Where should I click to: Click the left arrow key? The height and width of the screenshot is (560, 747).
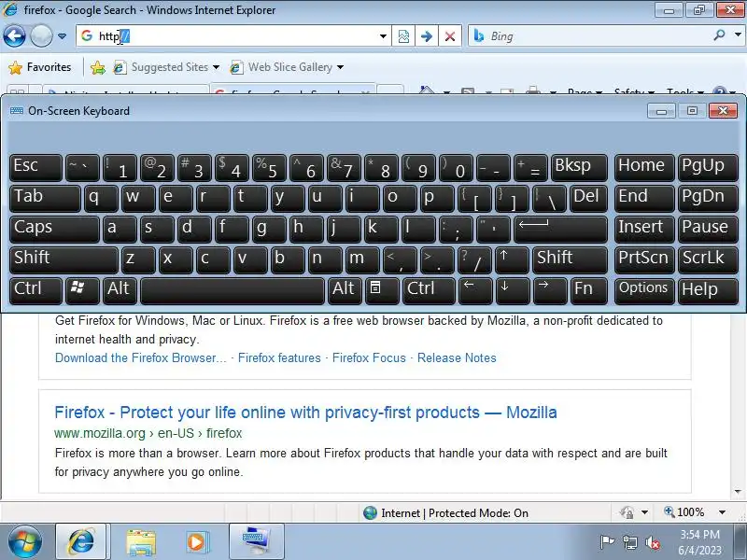[475, 290]
